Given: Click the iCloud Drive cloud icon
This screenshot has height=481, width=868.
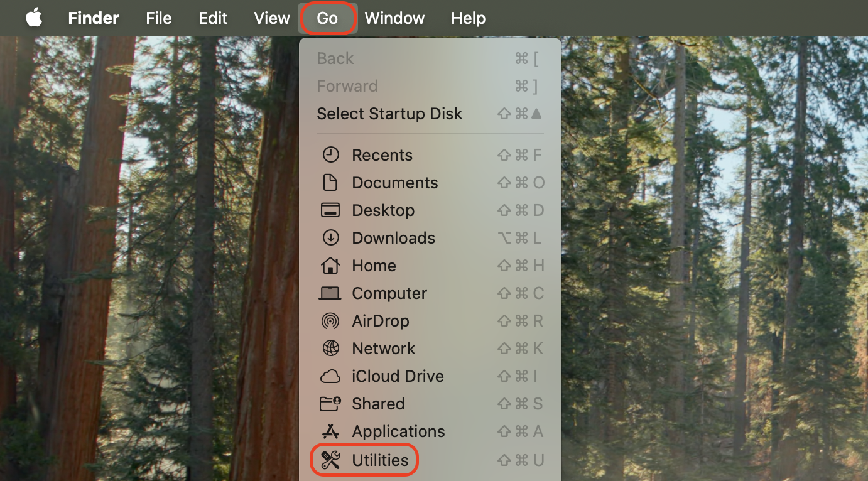Looking at the screenshot, I should tap(330, 376).
